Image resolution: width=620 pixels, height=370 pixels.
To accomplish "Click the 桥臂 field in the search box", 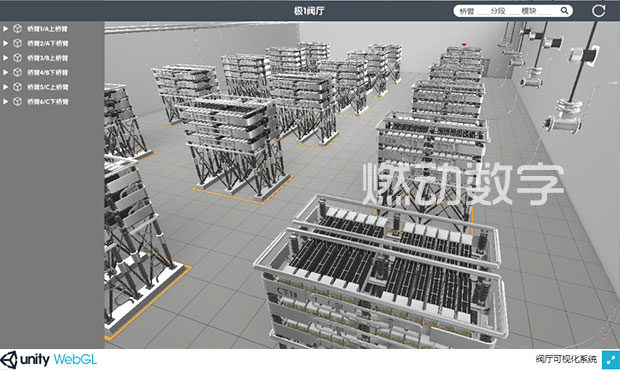I will pos(473,11).
